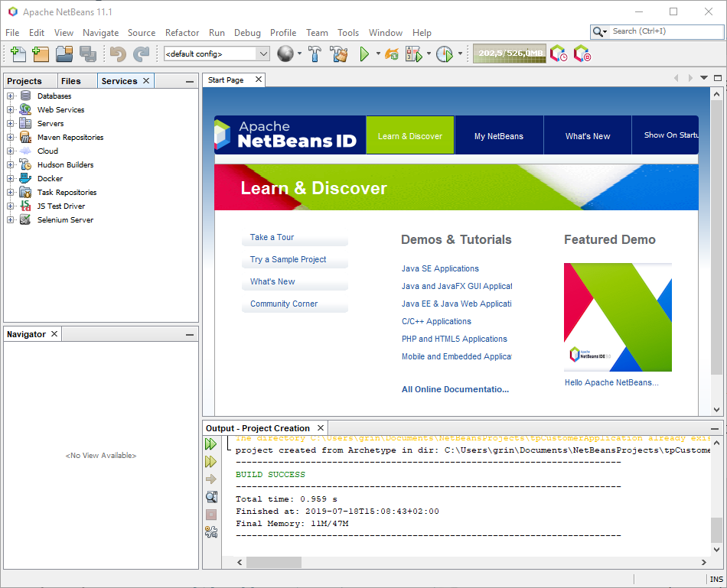
Task: Open the Community Corner link
Action: [x=295, y=304]
